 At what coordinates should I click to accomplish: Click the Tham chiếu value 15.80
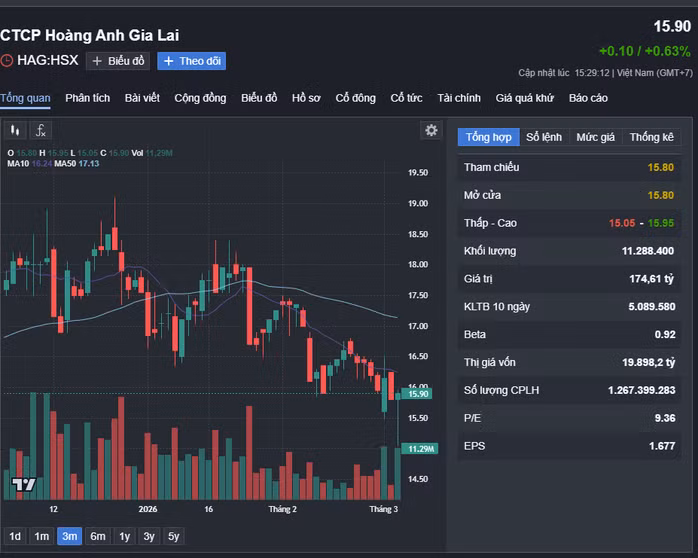(661, 167)
